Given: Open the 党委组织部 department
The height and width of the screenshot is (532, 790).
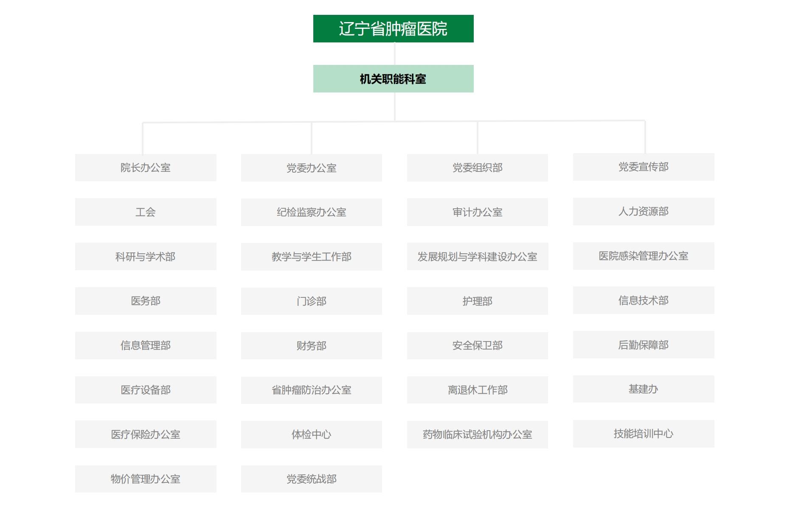Looking at the screenshot, I should coord(478,168).
